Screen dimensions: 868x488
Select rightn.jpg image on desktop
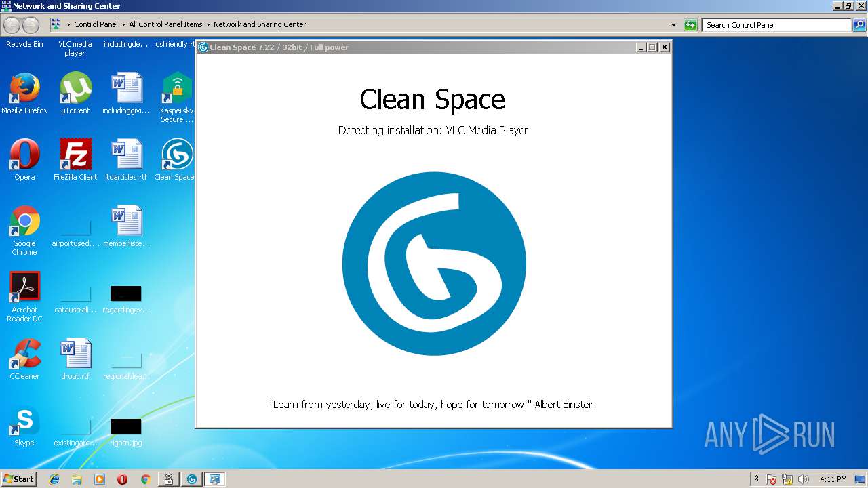coord(126,432)
